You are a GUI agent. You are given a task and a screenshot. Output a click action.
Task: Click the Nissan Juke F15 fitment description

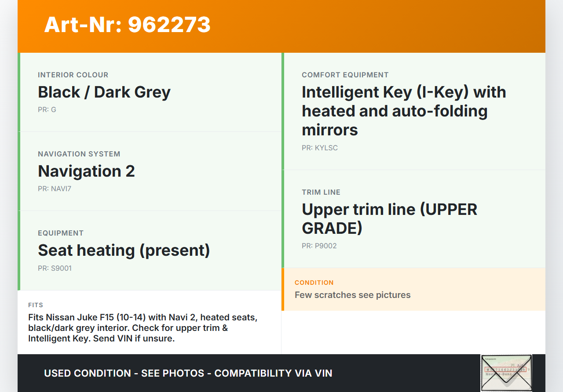point(143,328)
